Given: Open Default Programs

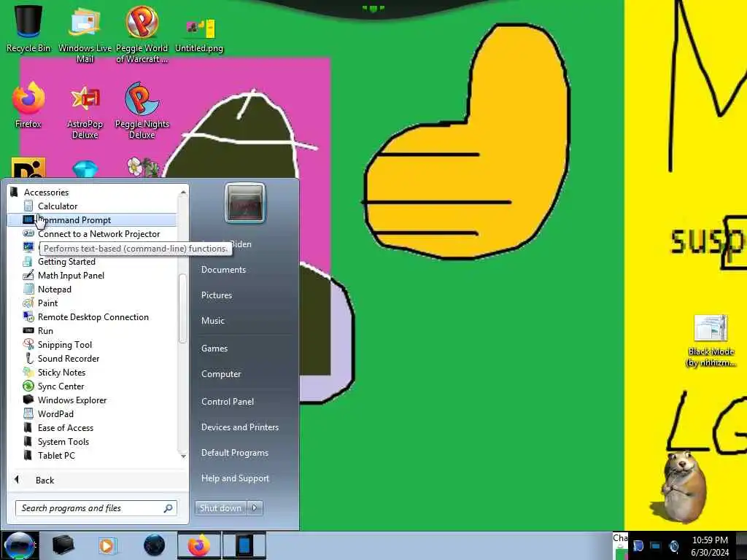Looking at the screenshot, I should point(234,453).
